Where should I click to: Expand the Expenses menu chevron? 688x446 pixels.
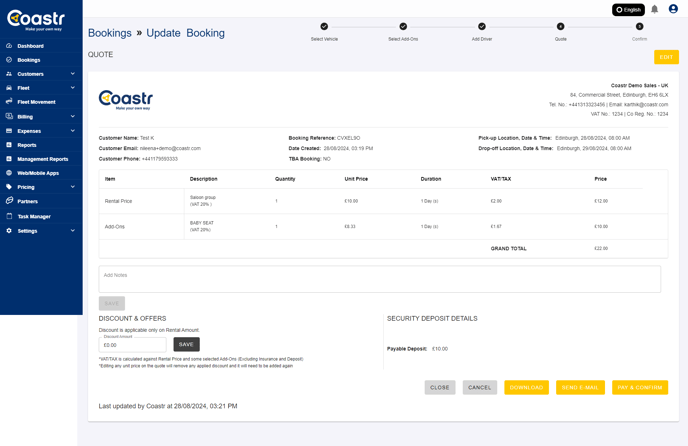[x=72, y=131]
